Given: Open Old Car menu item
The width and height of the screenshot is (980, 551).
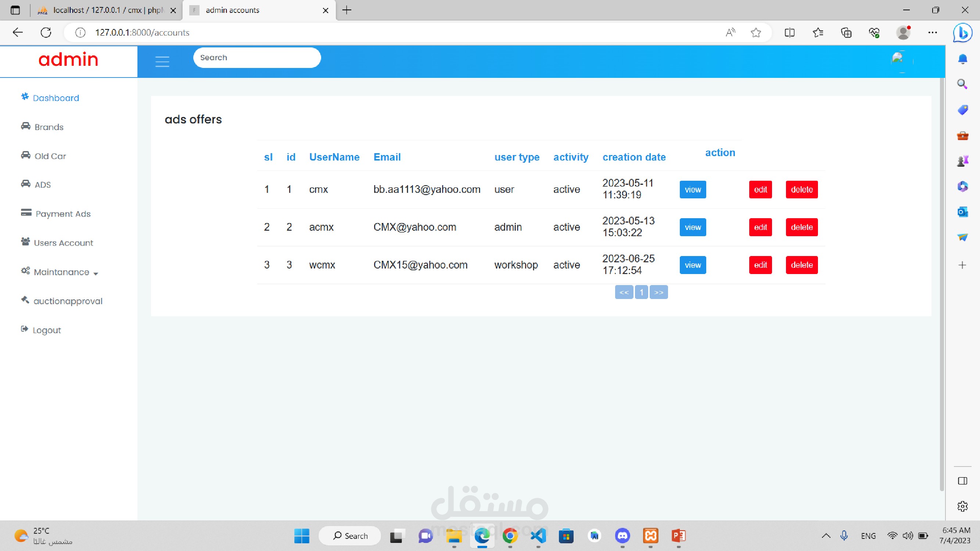Looking at the screenshot, I should point(50,156).
